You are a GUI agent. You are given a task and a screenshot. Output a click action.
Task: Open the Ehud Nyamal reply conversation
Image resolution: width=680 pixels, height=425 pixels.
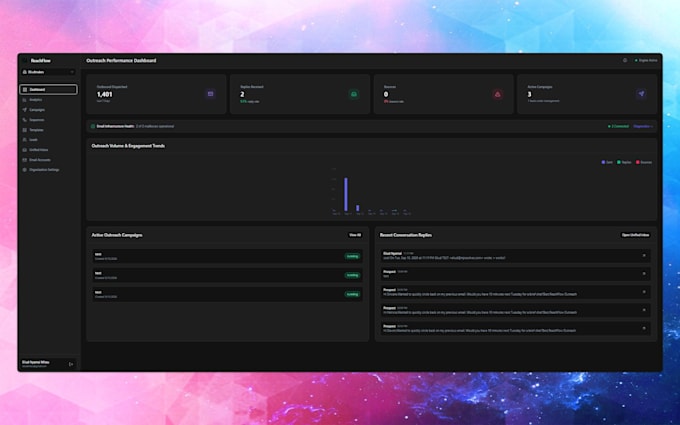[515, 256]
